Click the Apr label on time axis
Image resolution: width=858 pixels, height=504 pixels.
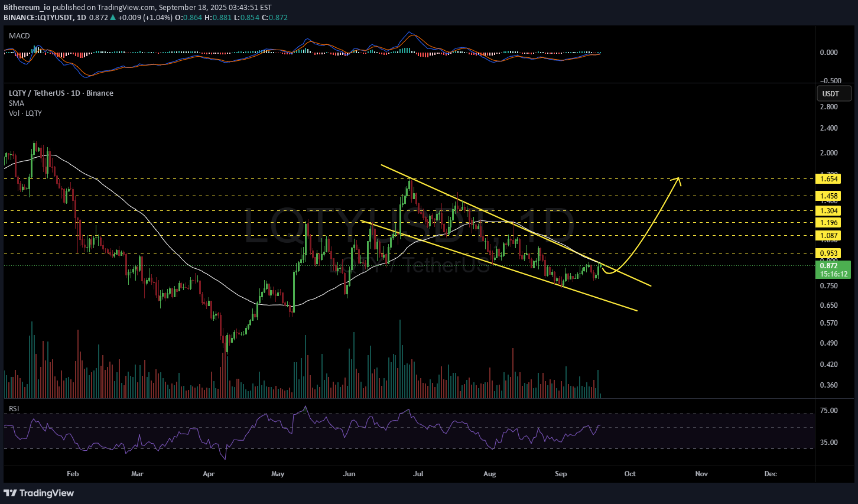point(209,474)
